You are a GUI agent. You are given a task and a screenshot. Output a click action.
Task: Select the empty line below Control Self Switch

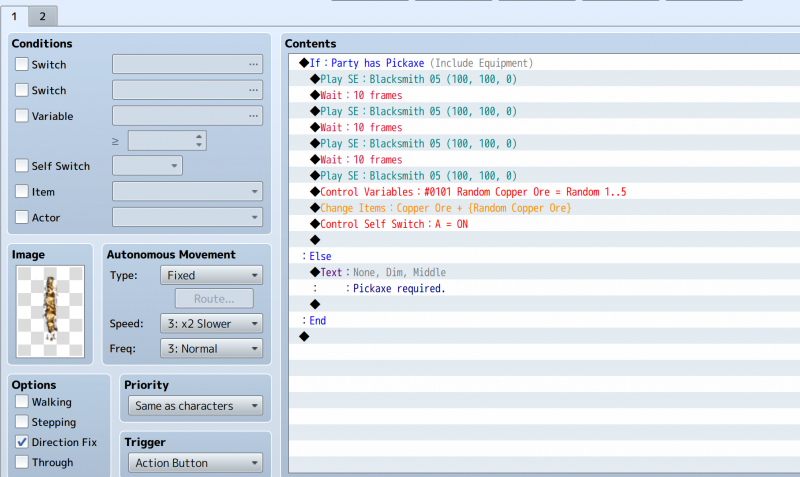(544, 240)
